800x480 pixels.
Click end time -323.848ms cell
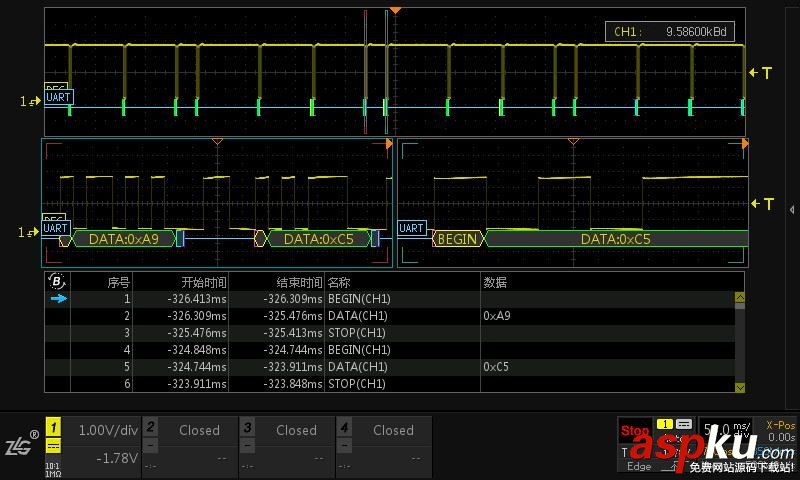point(293,384)
